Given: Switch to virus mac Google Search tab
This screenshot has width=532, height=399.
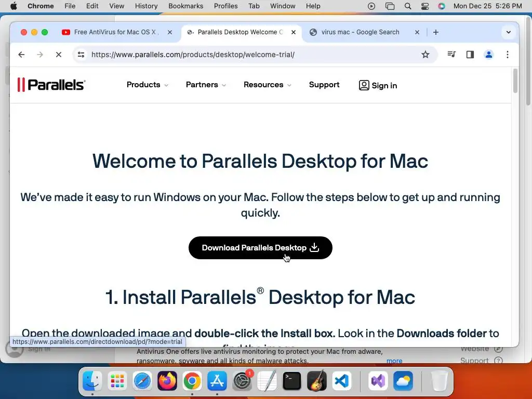Looking at the screenshot, I should click(x=360, y=32).
